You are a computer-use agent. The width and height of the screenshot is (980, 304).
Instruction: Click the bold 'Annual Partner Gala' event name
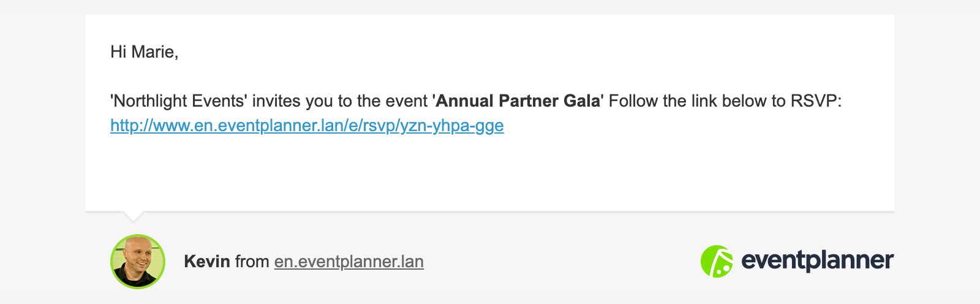click(518, 101)
